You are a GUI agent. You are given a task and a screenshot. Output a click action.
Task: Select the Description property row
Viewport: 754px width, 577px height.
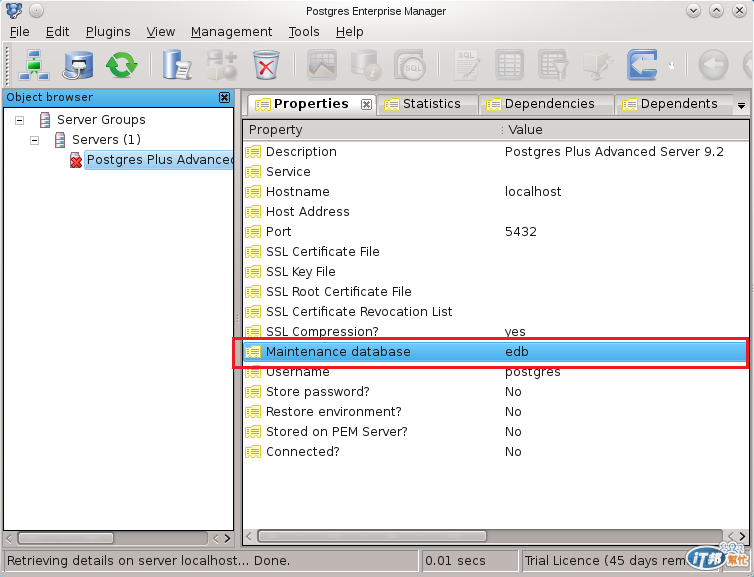click(495, 152)
